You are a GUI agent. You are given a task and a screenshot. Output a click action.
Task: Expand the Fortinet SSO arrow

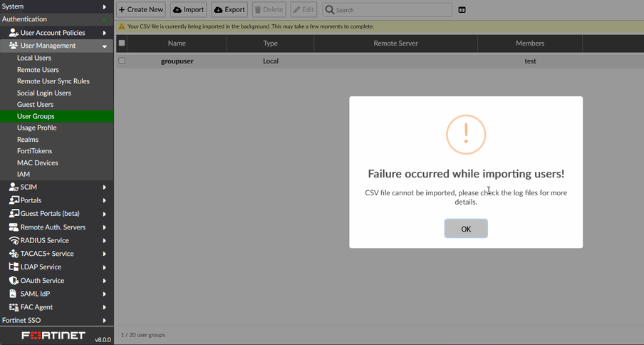(x=104, y=320)
